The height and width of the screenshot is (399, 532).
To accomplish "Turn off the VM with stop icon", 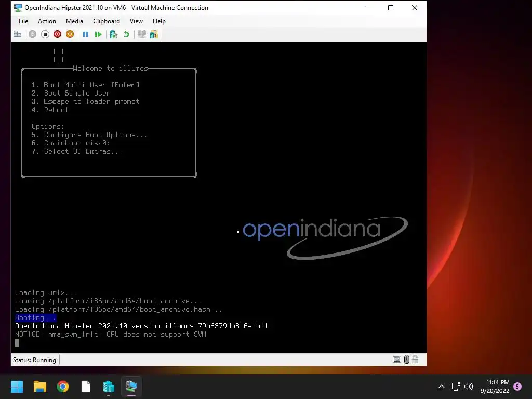I will point(45,34).
